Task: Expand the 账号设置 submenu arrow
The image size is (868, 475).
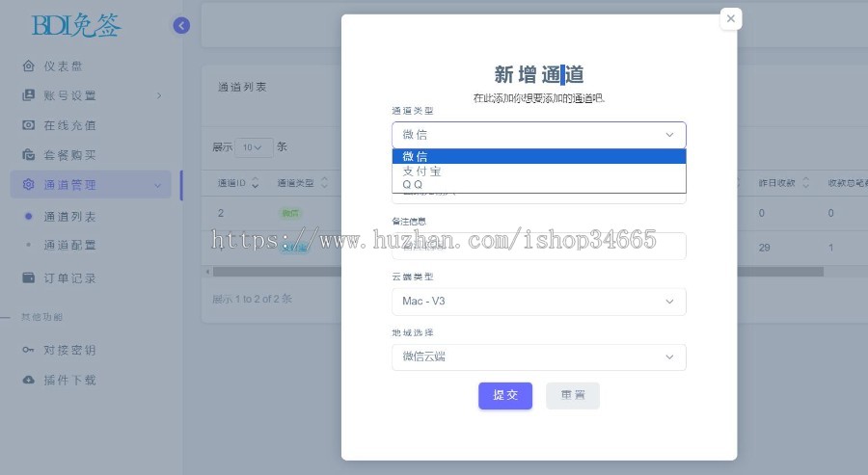Action: pos(159,95)
